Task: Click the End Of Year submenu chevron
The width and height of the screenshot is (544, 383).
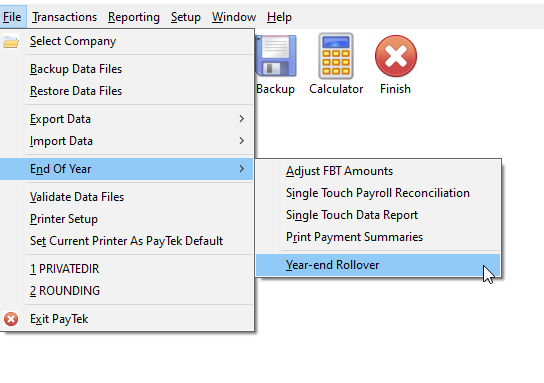Action: 241,169
